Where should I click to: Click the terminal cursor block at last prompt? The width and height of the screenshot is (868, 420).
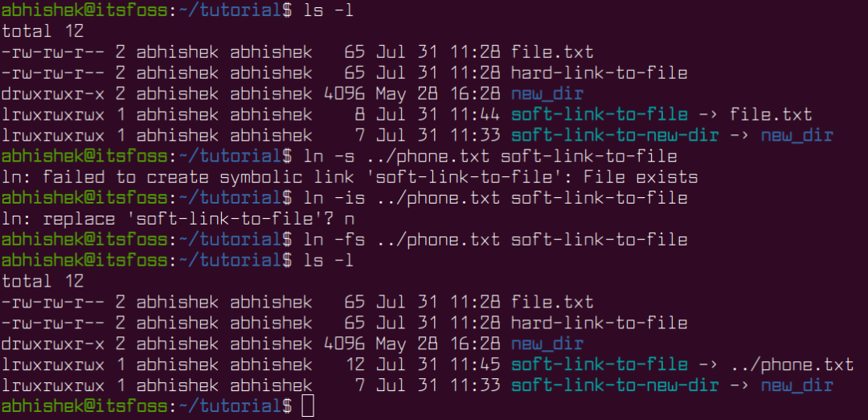[x=308, y=406]
